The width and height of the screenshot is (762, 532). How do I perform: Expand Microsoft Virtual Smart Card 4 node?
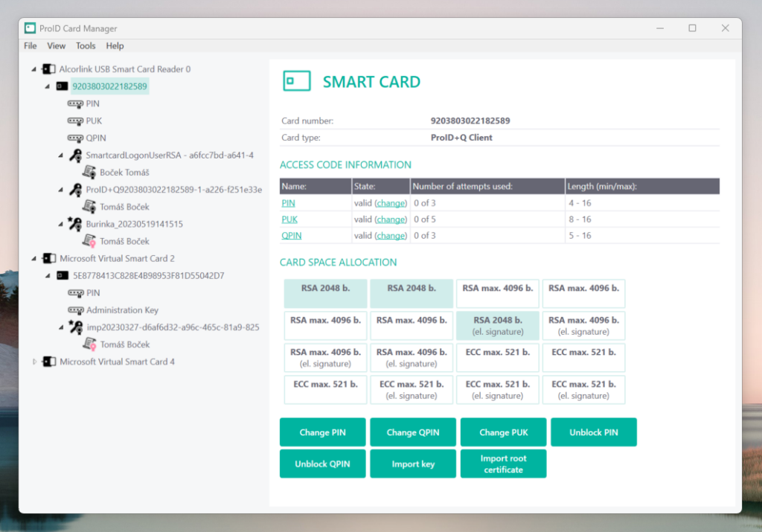[34, 362]
